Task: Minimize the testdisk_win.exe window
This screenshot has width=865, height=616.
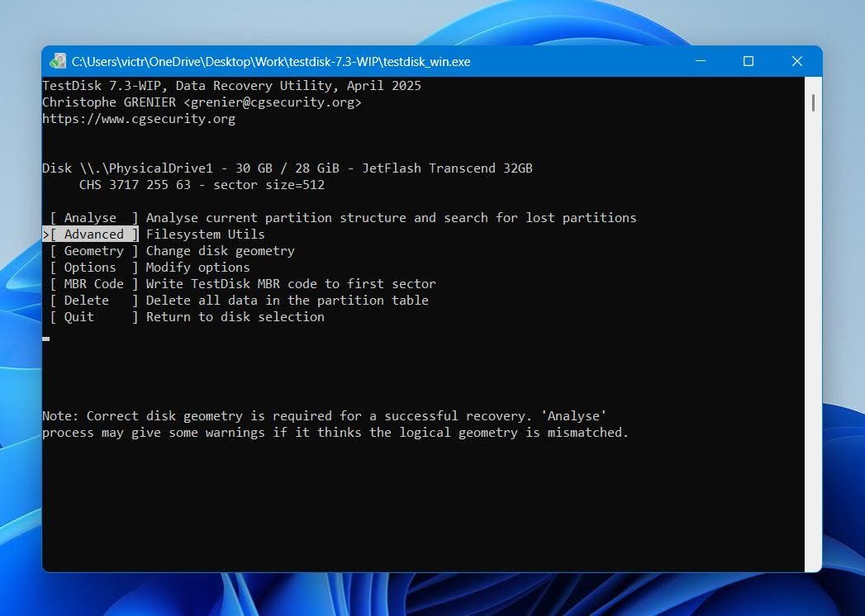Action: (x=700, y=61)
